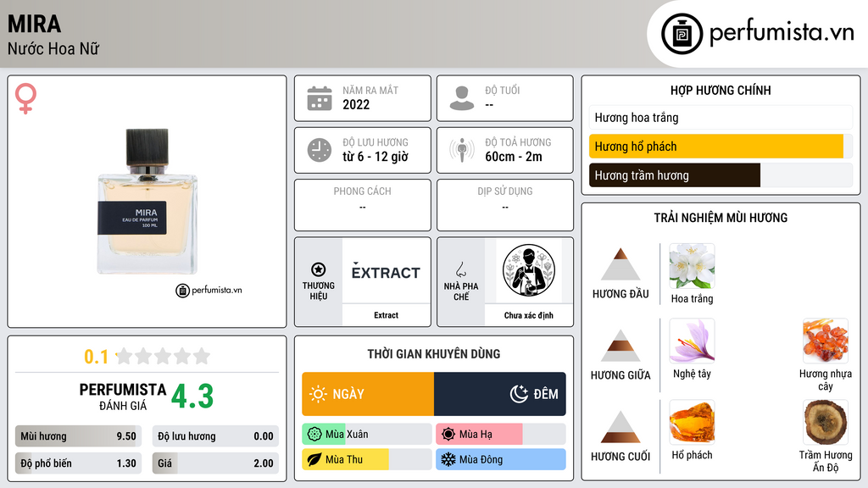The height and width of the screenshot is (488, 868).
Task: Click the sun icon for Mùa Hạ
Action: [x=448, y=435]
